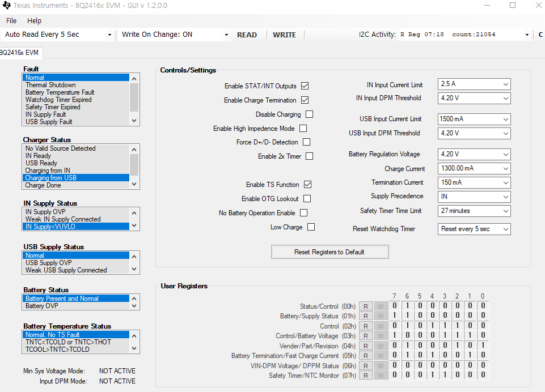Click W button for Safety Timer/NTC Monitor (07h)
This screenshot has height=392, width=545.
381,376
